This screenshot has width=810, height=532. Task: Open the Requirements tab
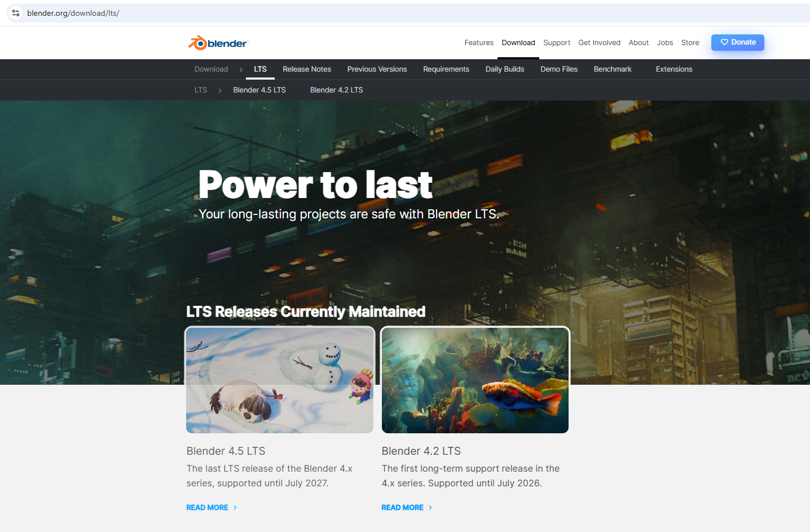point(446,69)
